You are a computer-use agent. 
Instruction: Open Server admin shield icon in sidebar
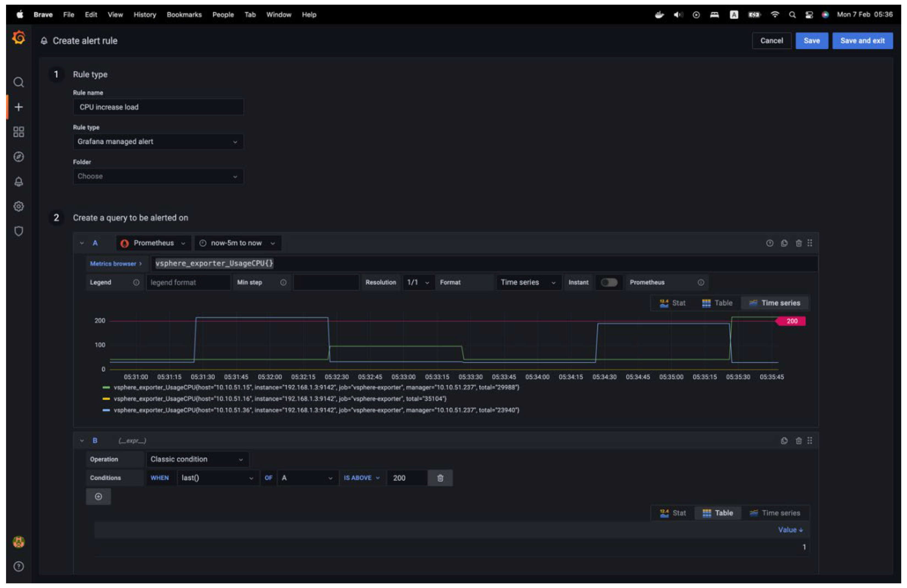19,231
